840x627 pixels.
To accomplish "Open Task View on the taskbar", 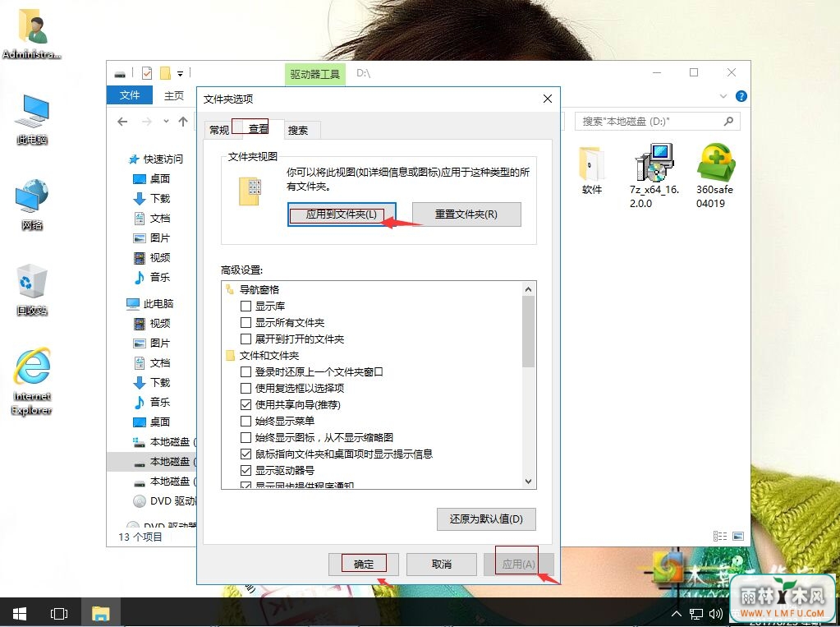I will [x=59, y=613].
